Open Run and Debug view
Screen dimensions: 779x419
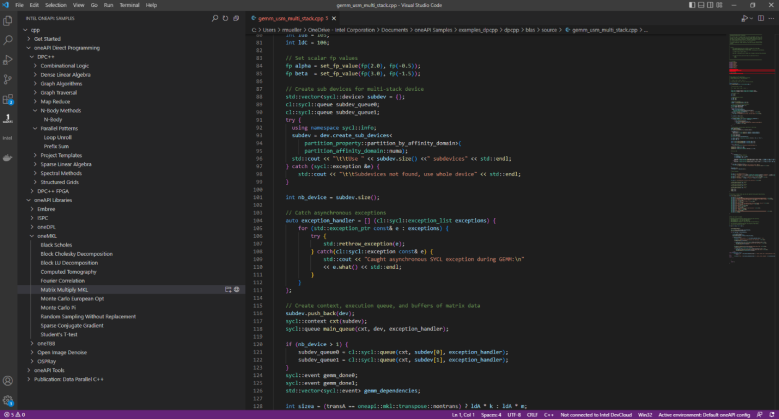8,60
